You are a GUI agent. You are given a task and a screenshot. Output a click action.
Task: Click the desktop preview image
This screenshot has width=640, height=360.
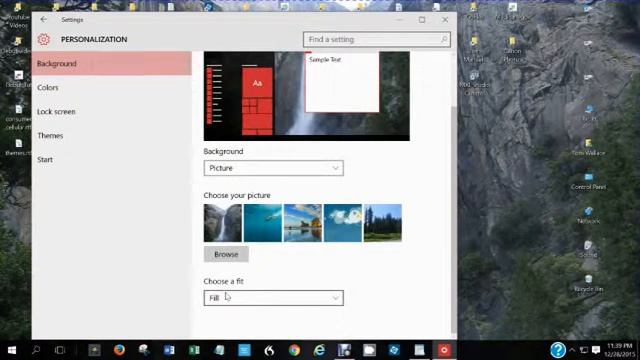[x=307, y=96]
